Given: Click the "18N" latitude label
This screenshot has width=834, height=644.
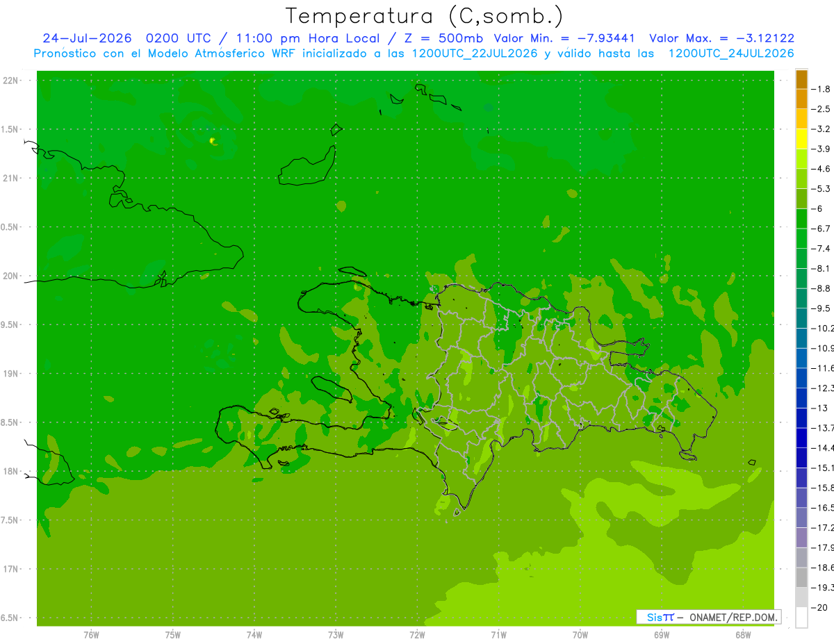Looking at the screenshot, I should tap(10, 472).
